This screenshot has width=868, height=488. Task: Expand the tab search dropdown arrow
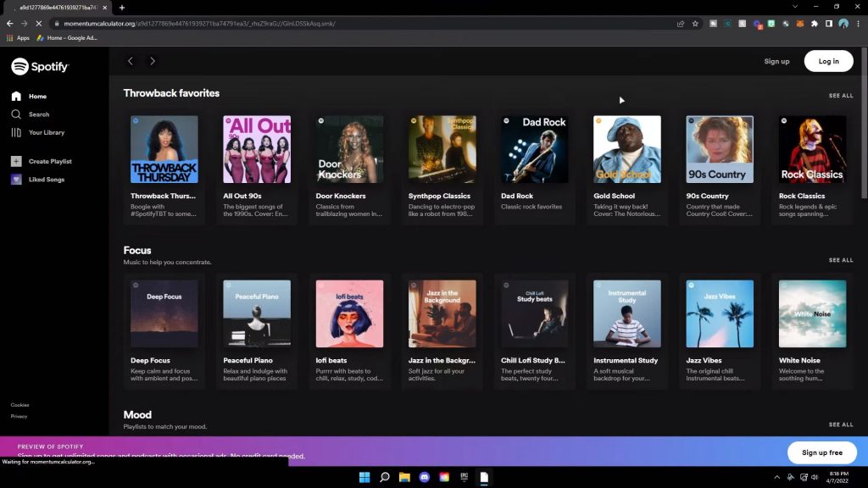(795, 7)
